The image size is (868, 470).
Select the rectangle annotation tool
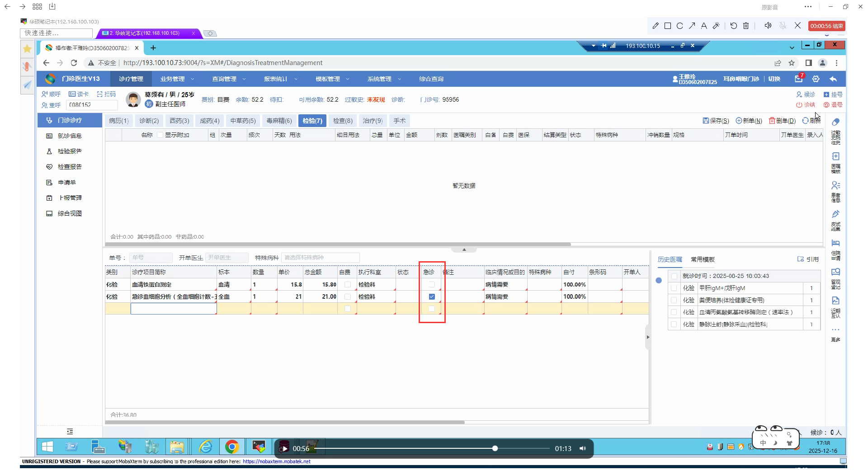point(668,26)
